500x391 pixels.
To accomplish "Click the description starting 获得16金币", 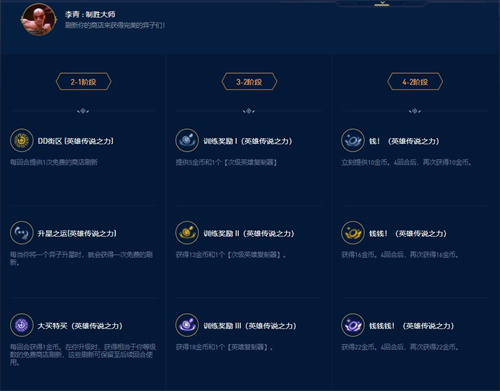I will point(400,255).
